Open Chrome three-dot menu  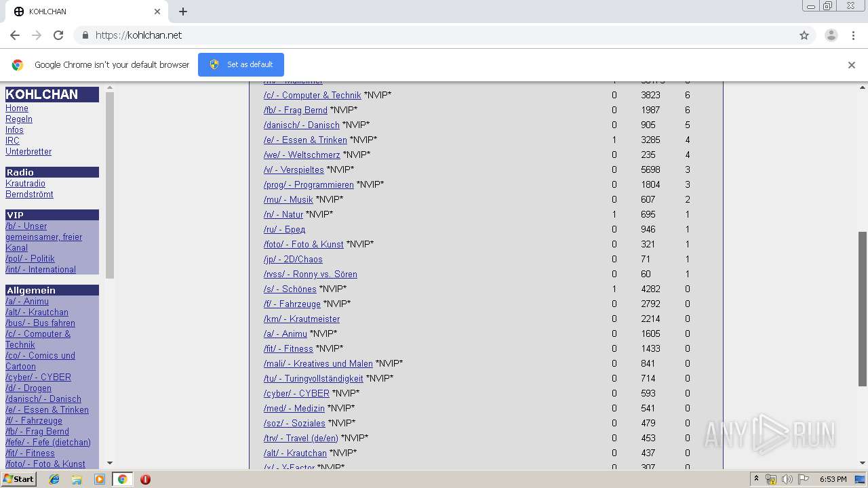point(853,35)
